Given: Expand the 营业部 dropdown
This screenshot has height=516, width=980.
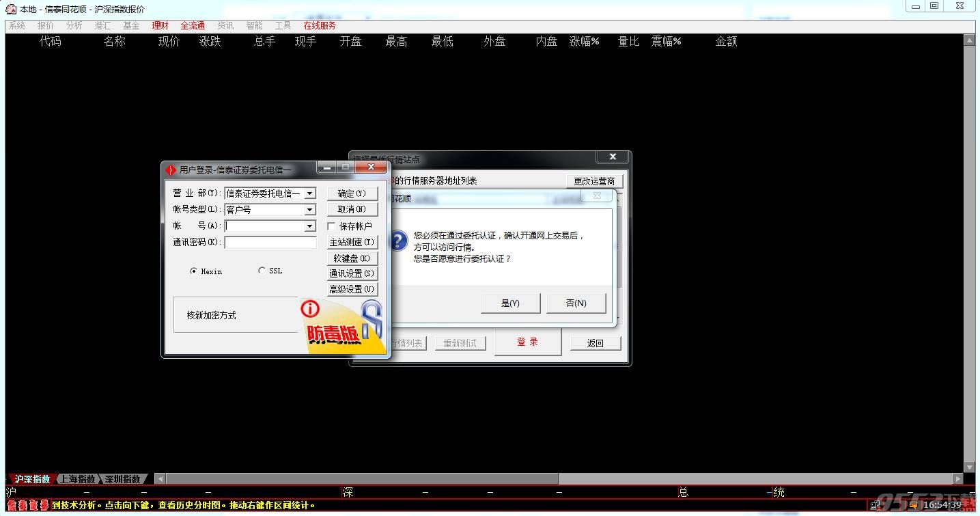Looking at the screenshot, I should coord(310,193).
